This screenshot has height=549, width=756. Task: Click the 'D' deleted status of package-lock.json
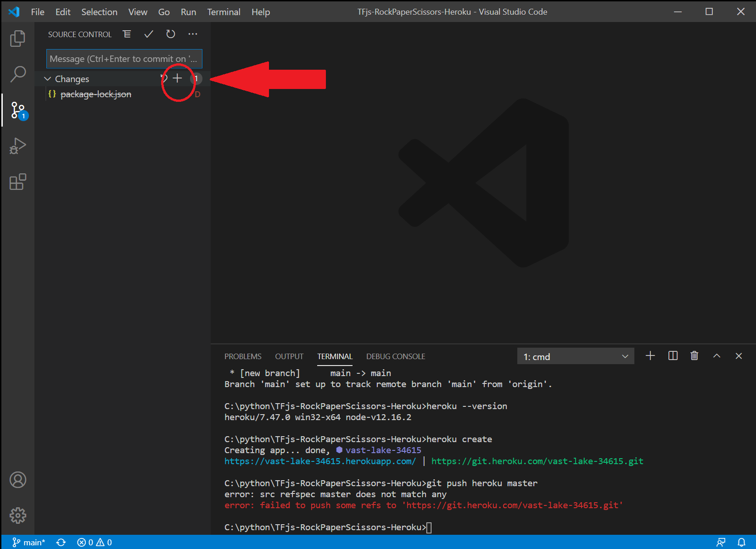[x=198, y=94]
